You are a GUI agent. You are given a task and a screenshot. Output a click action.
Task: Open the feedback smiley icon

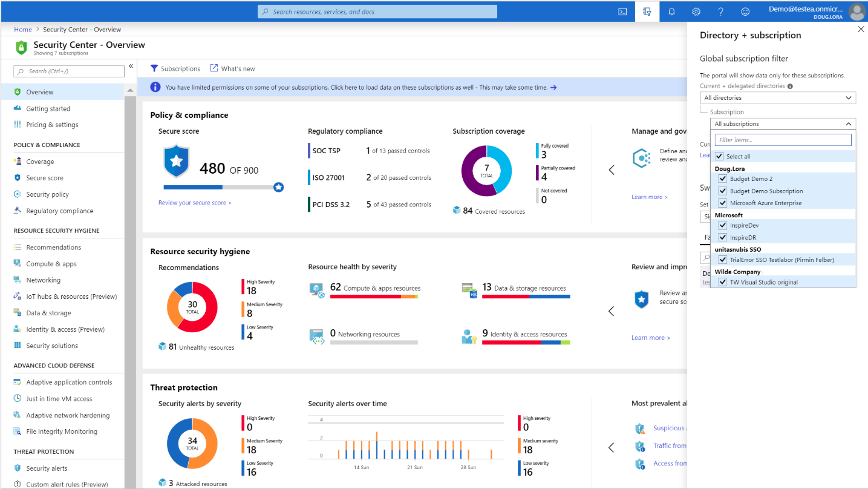coord(745,11)
